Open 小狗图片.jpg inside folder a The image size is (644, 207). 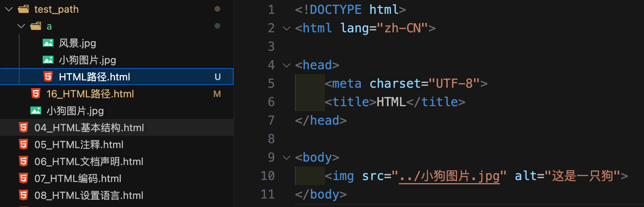(87, 60)
